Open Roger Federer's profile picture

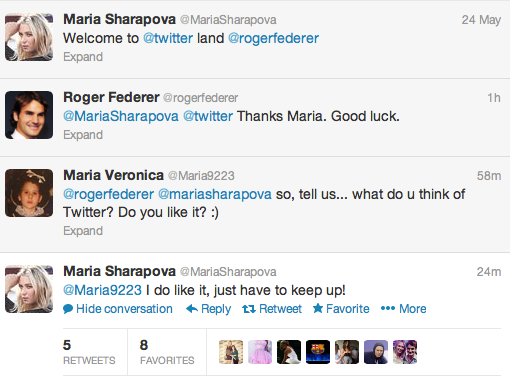[x=29, y=115]
